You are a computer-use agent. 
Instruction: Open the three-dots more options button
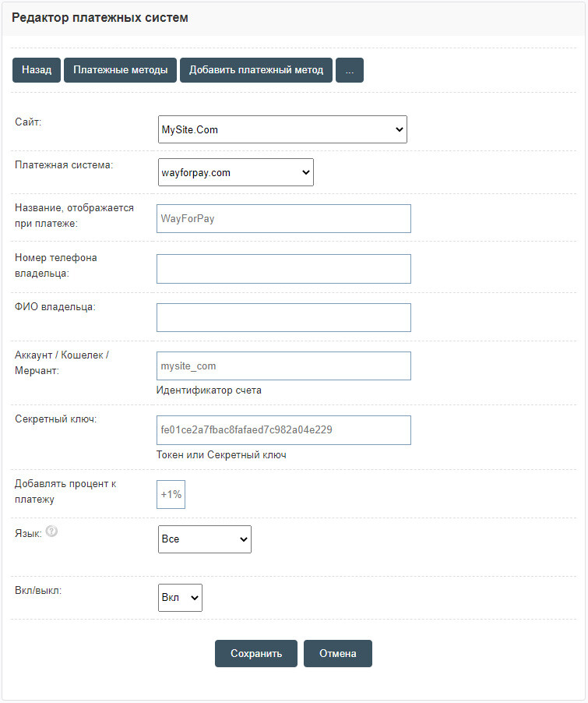pyautogui.click(x=350, y=70)
